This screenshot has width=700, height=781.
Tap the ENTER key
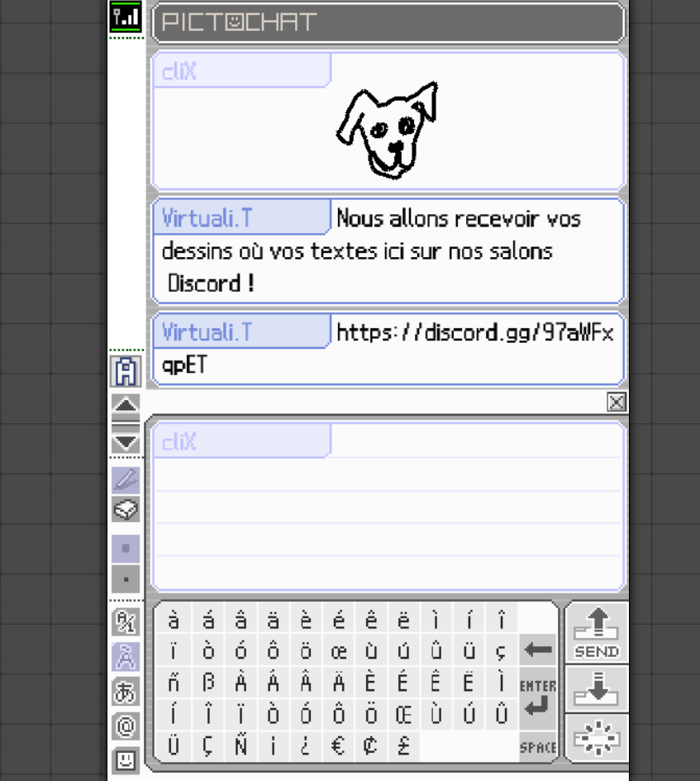click(x=538, y=698)
